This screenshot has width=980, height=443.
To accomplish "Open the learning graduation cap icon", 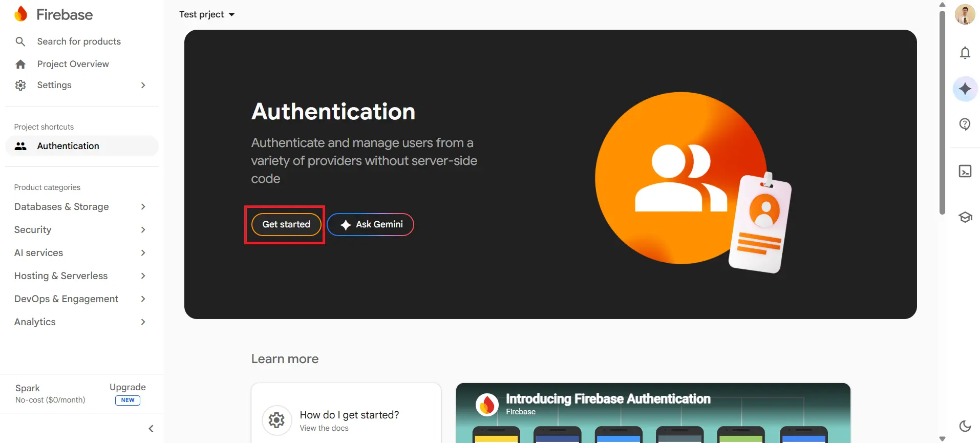I will click(965, 217).
